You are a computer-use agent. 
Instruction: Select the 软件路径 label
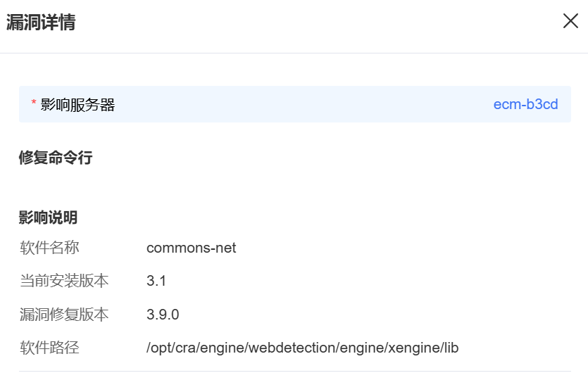tap(49, 348)
